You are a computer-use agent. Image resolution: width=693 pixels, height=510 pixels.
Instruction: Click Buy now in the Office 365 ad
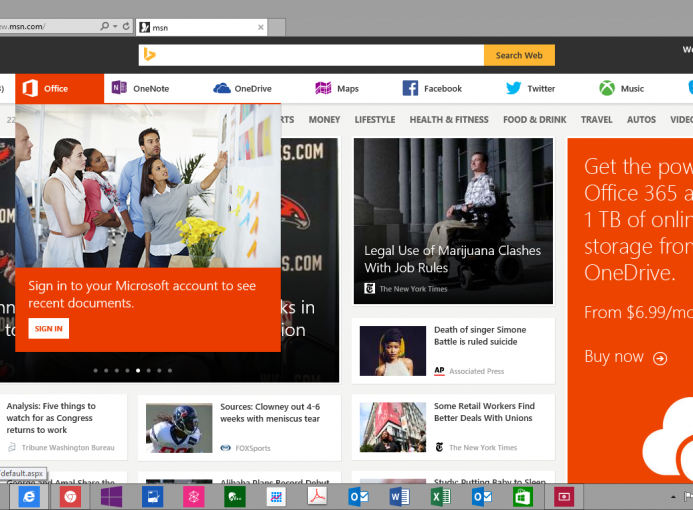[614, 356]
